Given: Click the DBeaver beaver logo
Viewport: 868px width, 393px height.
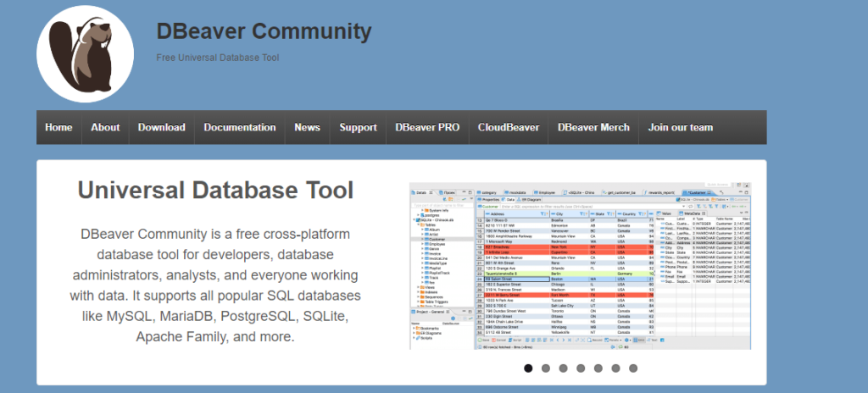Looking at the screenshot, I should [x=86, y=53].
